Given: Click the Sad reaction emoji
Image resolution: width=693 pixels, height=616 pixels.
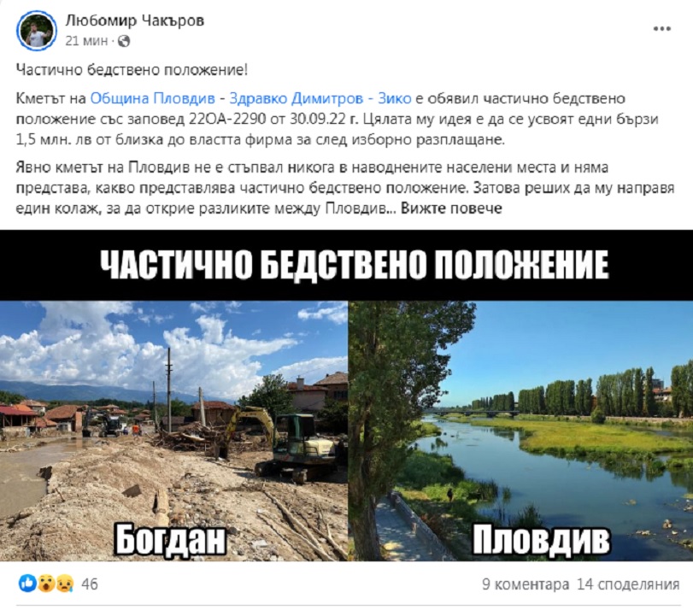Looking at the screenshot, I should 65,584.
